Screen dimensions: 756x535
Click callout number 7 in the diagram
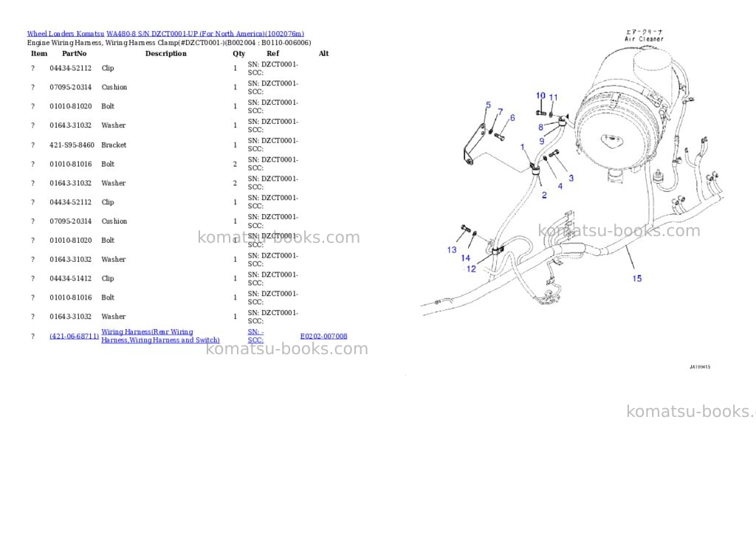(501, 112)
